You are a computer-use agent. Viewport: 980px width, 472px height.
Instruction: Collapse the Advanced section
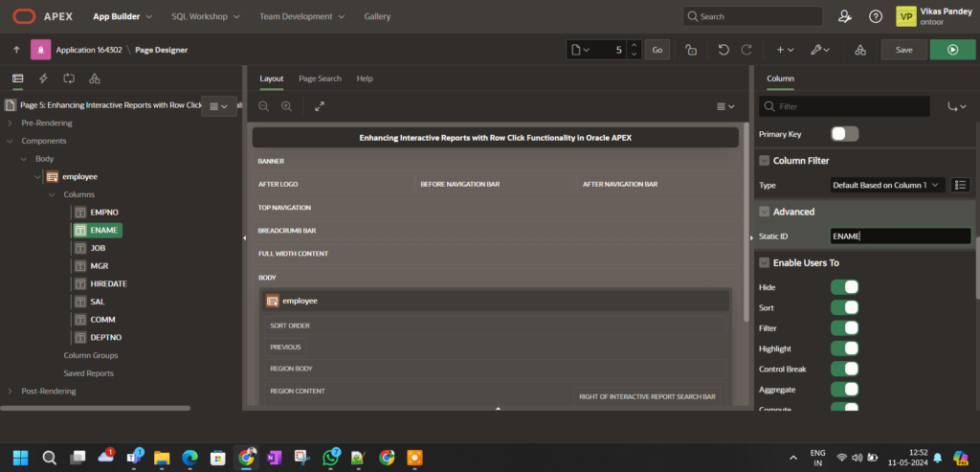765,212
